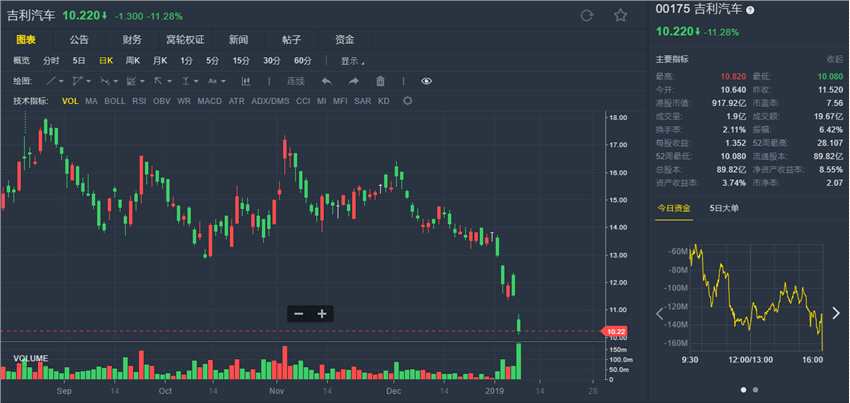This screenshot has width=850, height=403.
Task: Enable the MACD technical indicator
Action: pos(209,101)
